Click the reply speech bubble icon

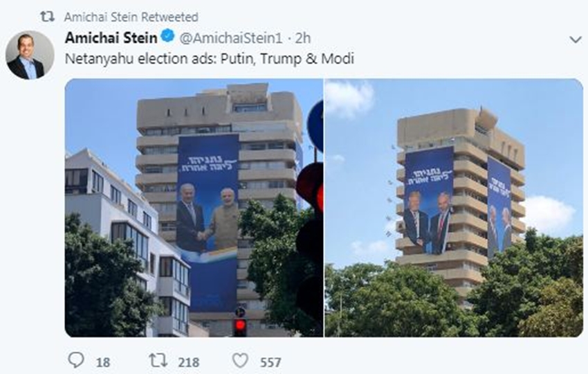[75, 361]
